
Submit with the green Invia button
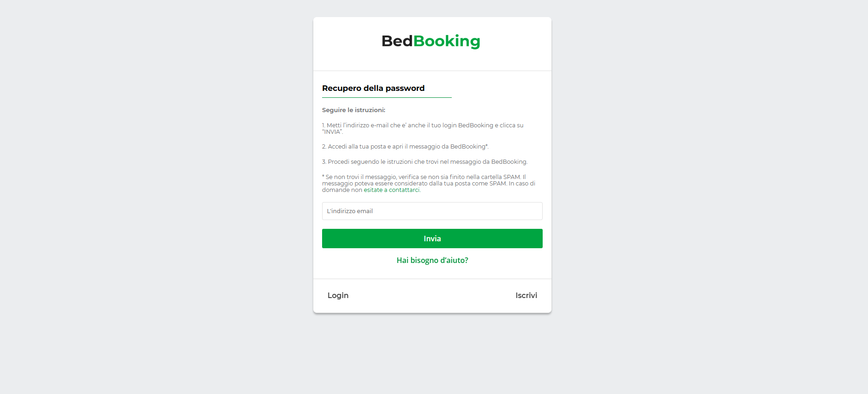pyautogui.click(x=432, y=239)
